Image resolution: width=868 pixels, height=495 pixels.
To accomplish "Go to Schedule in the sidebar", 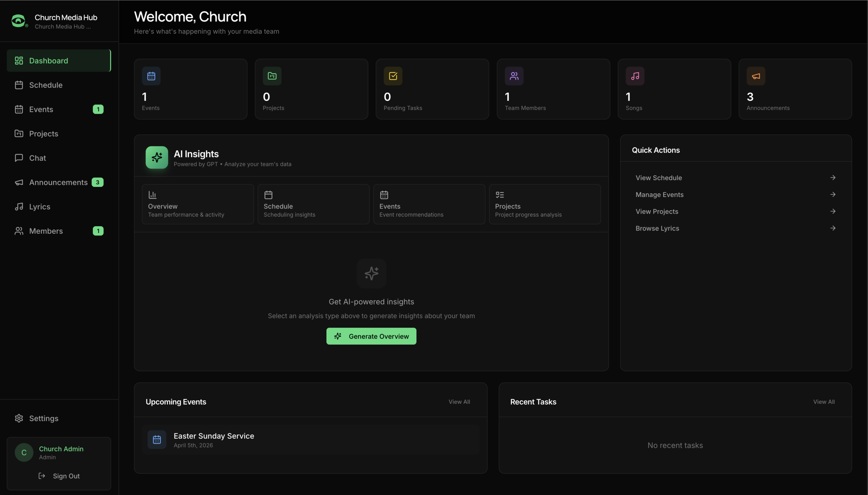I will pos(59,85).
